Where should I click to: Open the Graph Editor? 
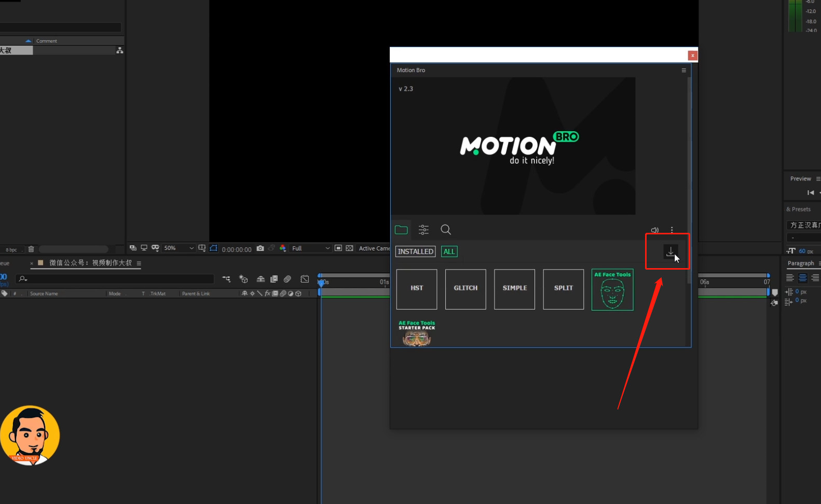pos(305,279)
